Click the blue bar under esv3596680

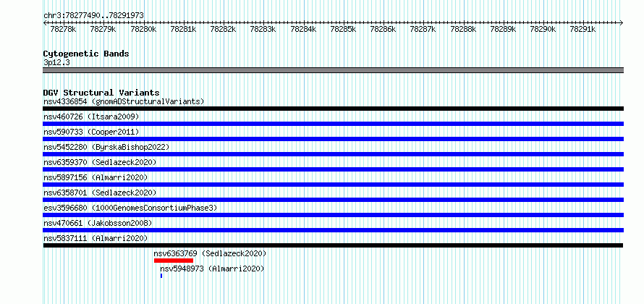pos(333,215)
